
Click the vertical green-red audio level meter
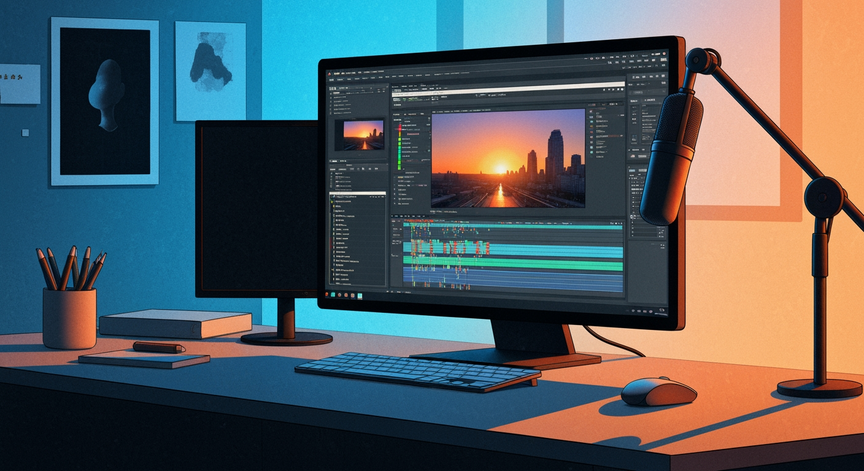400,147
